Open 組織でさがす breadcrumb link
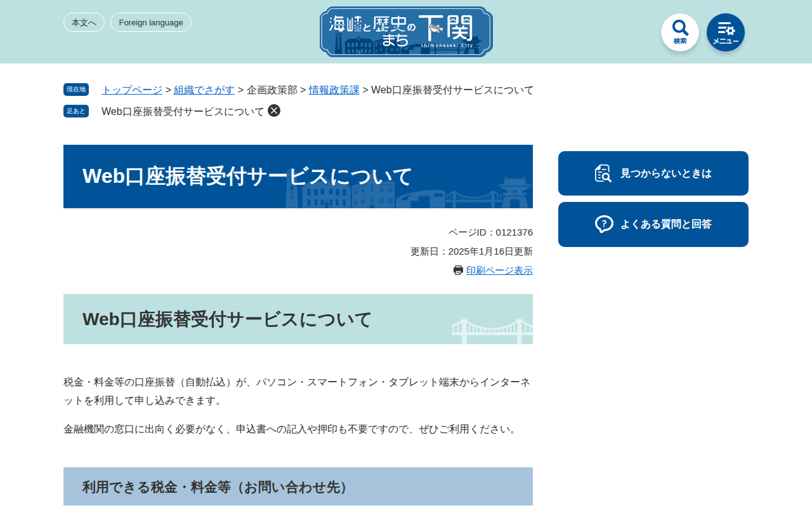Image resolution: width=812 pixels, height=508 pixels. pyautogui.click(x=204, y=90)
